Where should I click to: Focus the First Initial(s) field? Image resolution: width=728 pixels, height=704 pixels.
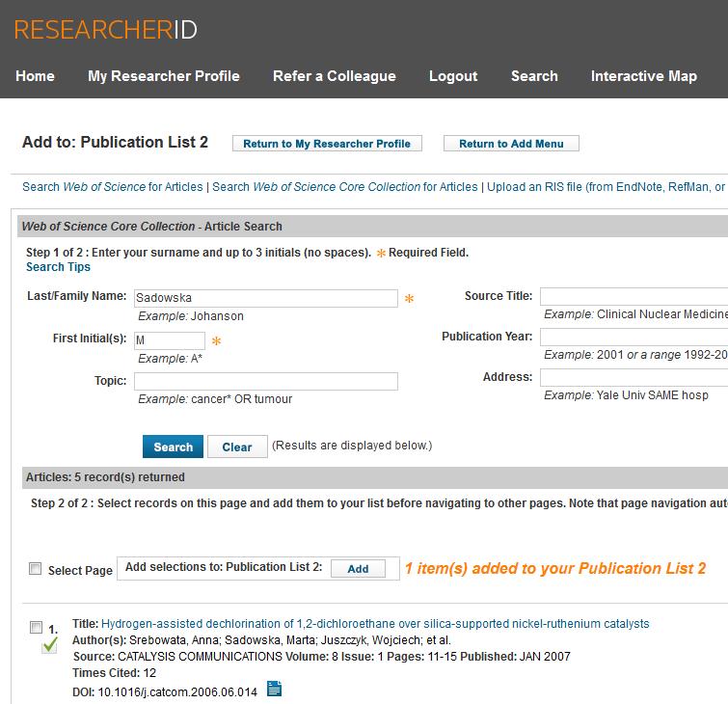[170, 340]
